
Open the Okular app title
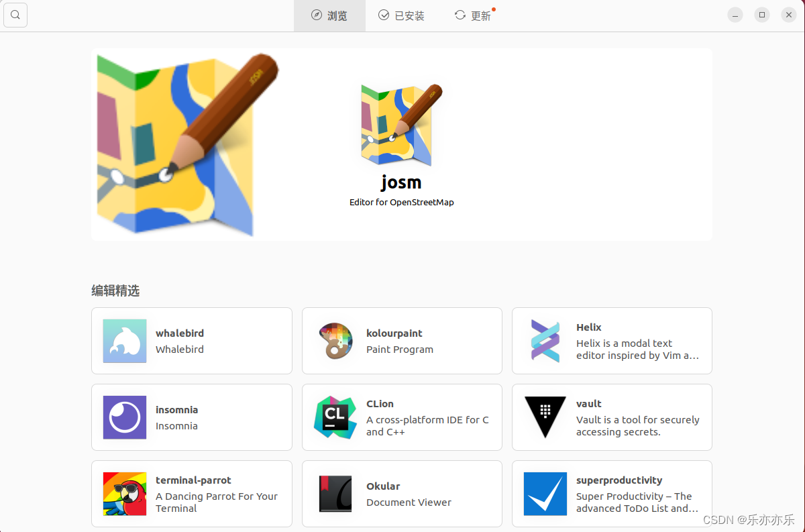pyautogui.click(x=383, y=486)
